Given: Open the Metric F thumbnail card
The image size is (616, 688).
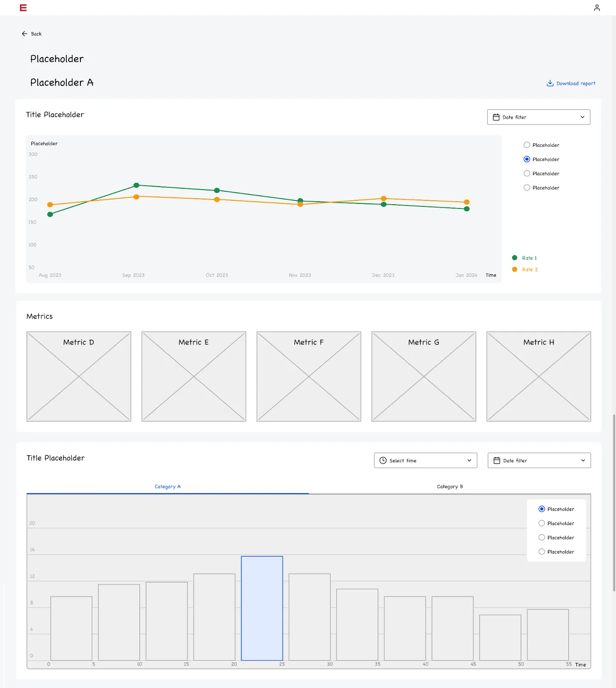Looking at the screenshot, I should (309, 376).
